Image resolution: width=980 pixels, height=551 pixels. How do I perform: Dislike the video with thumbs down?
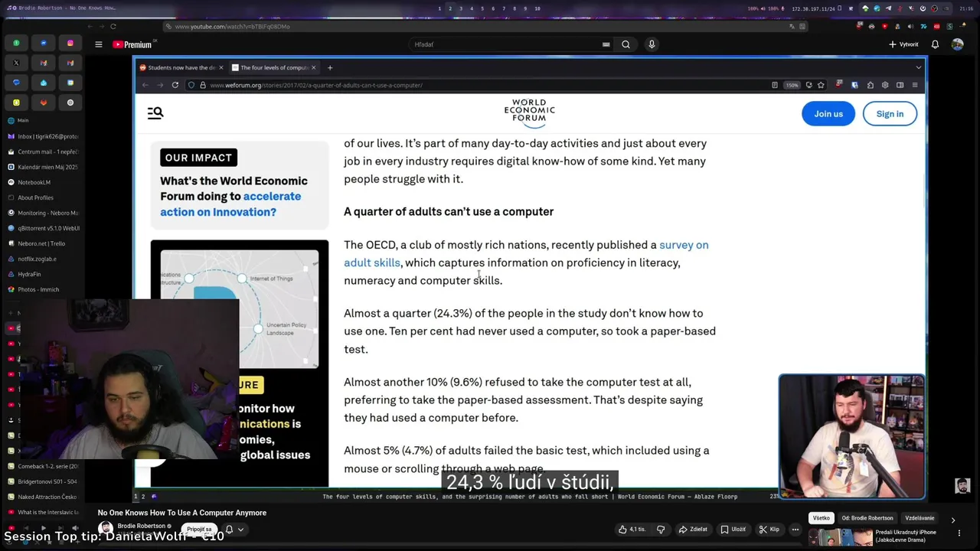point(661,529)
